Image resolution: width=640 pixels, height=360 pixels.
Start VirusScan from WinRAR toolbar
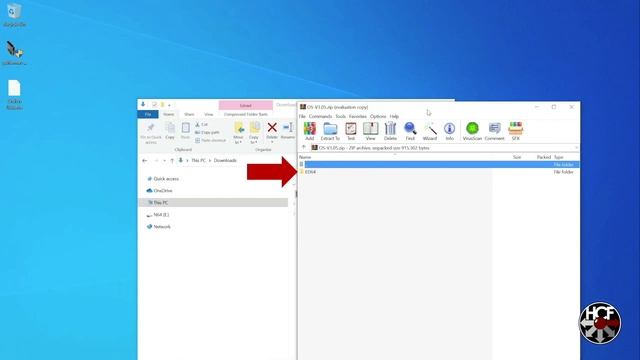(x=472, y=131)
